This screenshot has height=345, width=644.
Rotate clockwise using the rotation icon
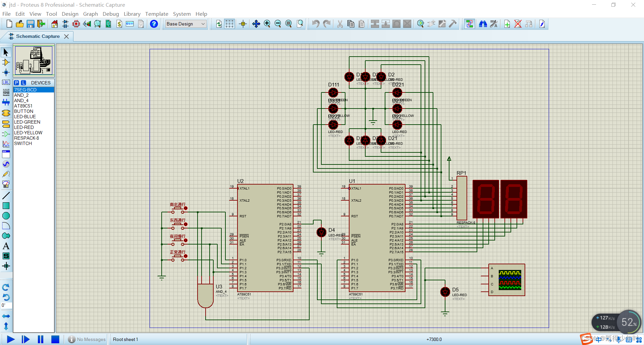6,287
